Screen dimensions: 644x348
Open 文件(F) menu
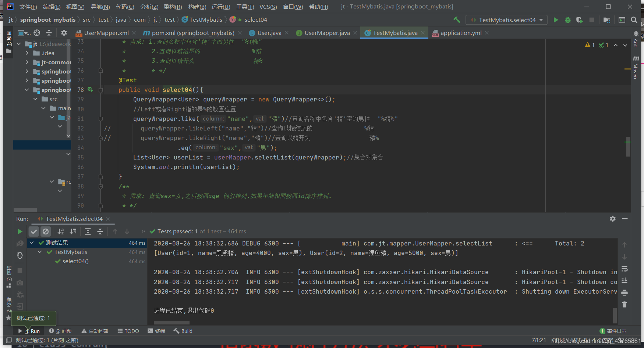[x=28, y=7]
